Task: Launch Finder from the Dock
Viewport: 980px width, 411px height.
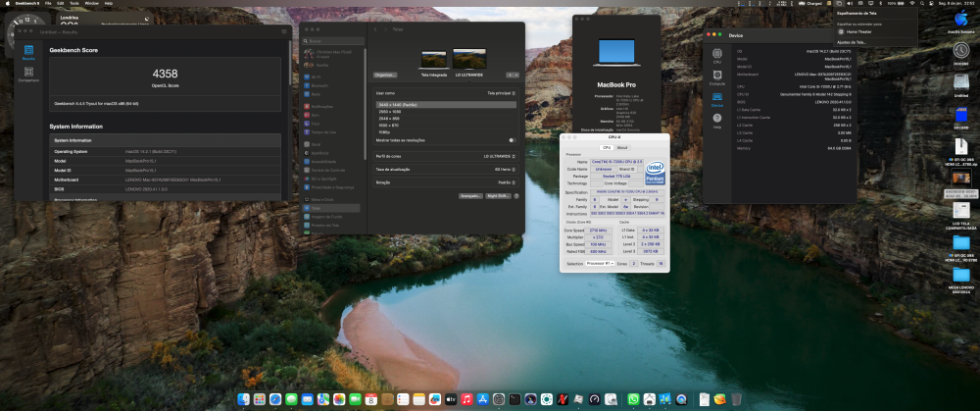Action: point(243,399)
